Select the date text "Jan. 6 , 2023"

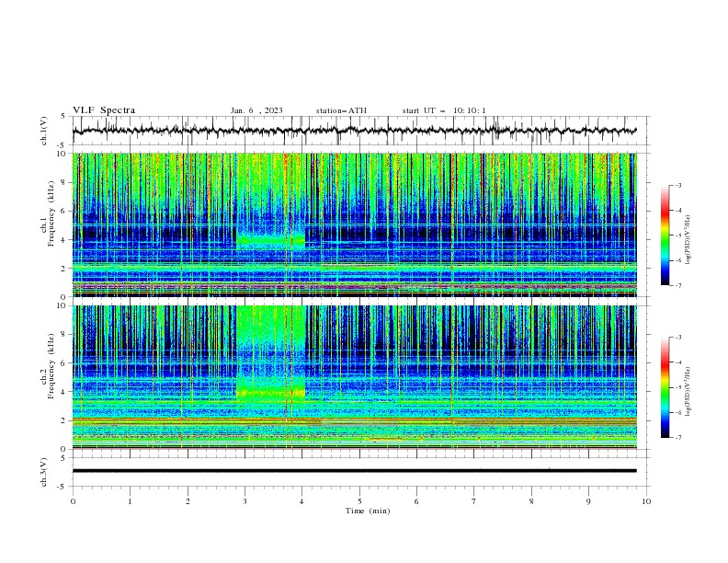click(256, 110)
